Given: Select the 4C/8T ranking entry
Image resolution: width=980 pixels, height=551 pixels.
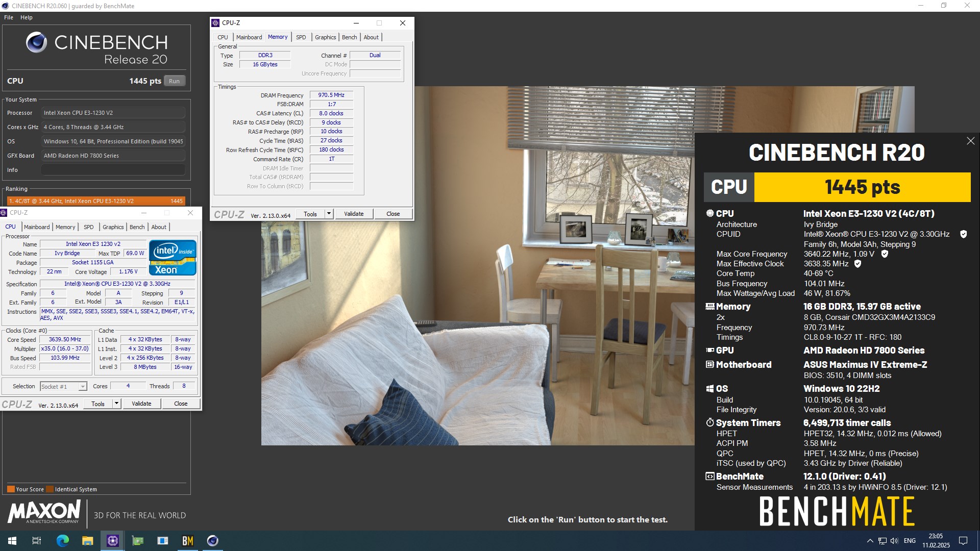Looking at the screenshot, I should pos(96,201).
